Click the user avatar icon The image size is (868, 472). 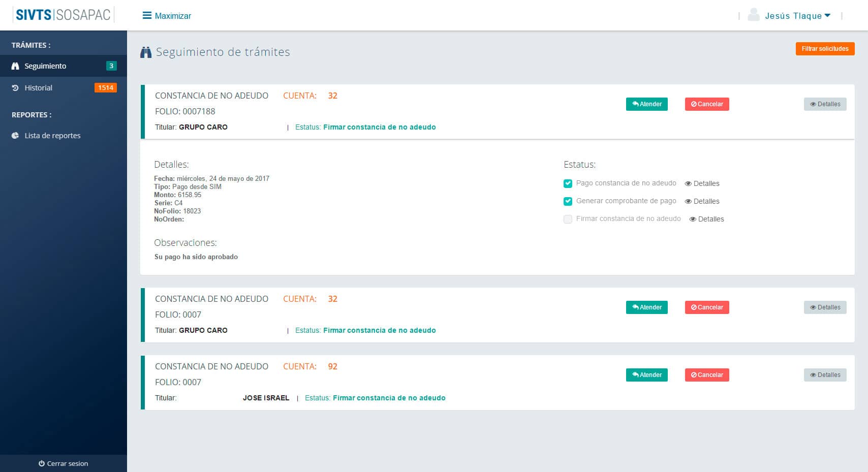[754, 15]
